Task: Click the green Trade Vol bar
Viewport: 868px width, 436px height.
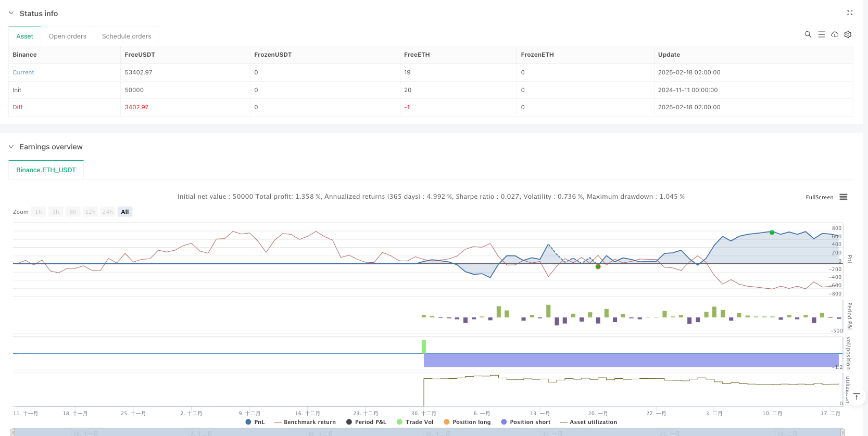Action: click(424, 347)
